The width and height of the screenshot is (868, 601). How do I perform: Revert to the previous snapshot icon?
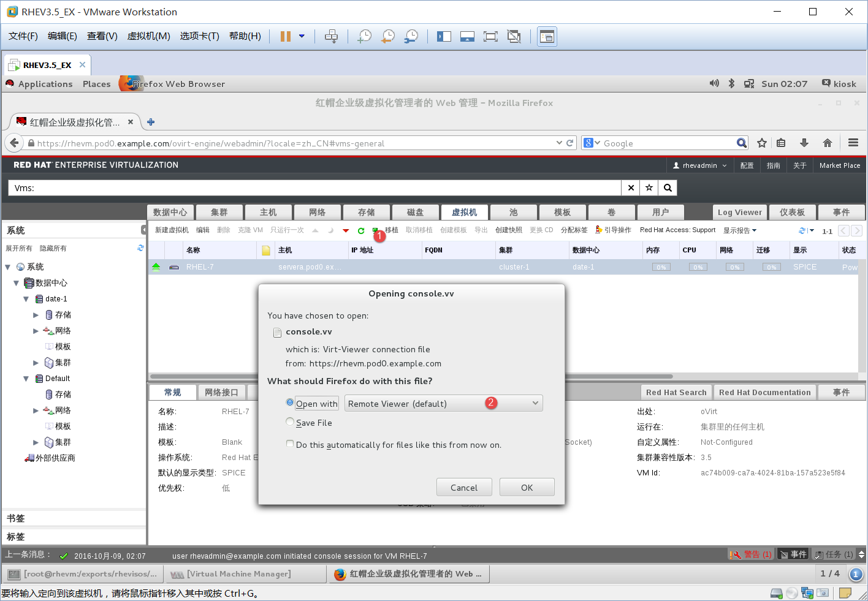coord(387,36)
